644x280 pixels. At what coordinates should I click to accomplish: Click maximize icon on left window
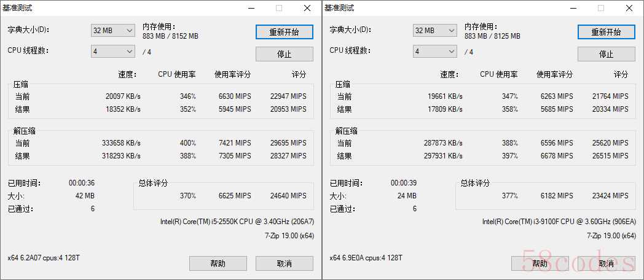pyautogui.click(x=279, y=8)
